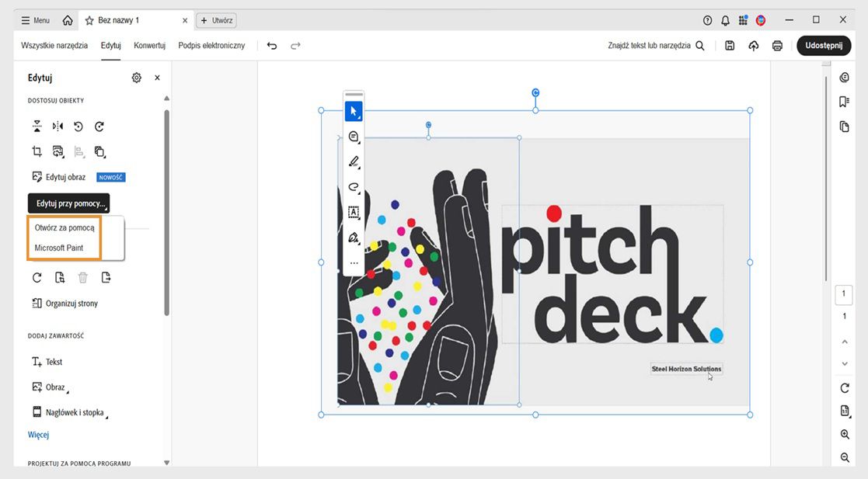Click the insert page icon
This screenshot has width=868, height=479.
pos(60,278)
